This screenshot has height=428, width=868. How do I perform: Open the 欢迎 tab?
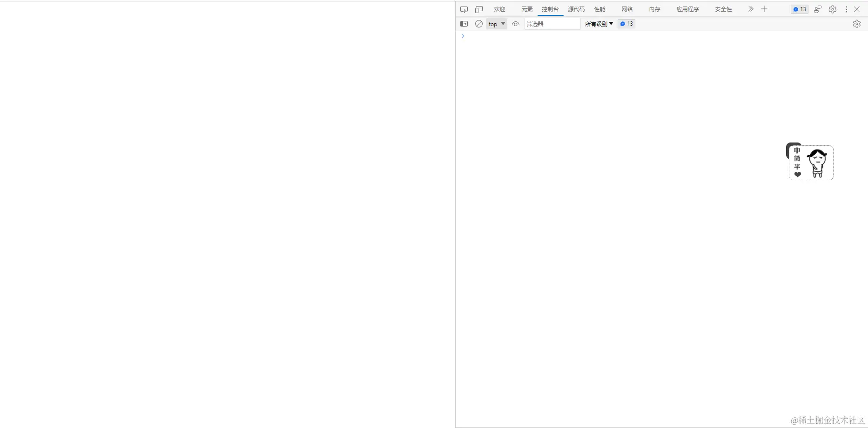pyautogui.click(x=499, y=9)
